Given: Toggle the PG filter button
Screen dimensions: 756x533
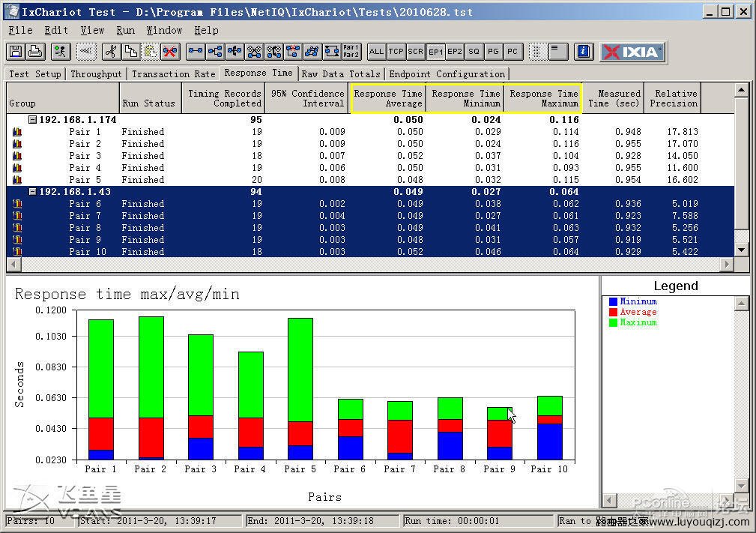Looking at the screenshot, I should (x=493, y=52).
